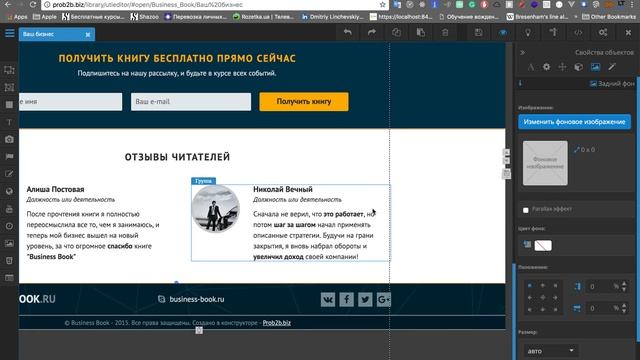This screenshot has height=360, width=640.
Task: Select the text tool in left sidebar
Action: pyautogui.click(x=9, y=122)
